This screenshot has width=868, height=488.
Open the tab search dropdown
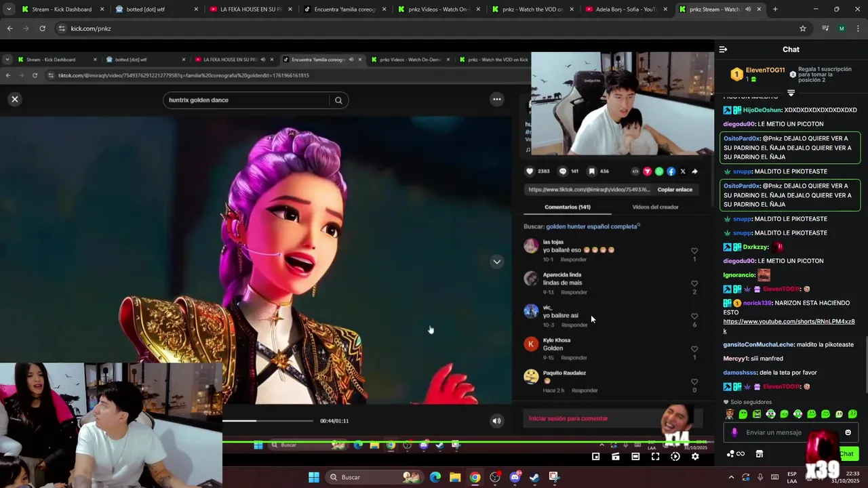point(9,9)
